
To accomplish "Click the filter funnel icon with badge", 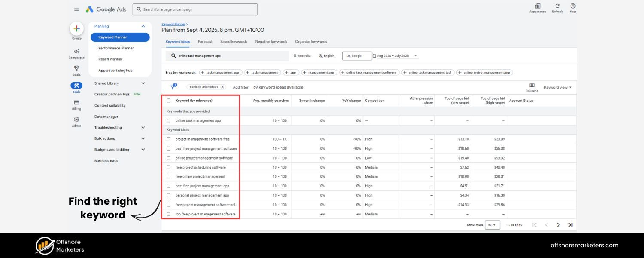I will (x=173, y=86).
